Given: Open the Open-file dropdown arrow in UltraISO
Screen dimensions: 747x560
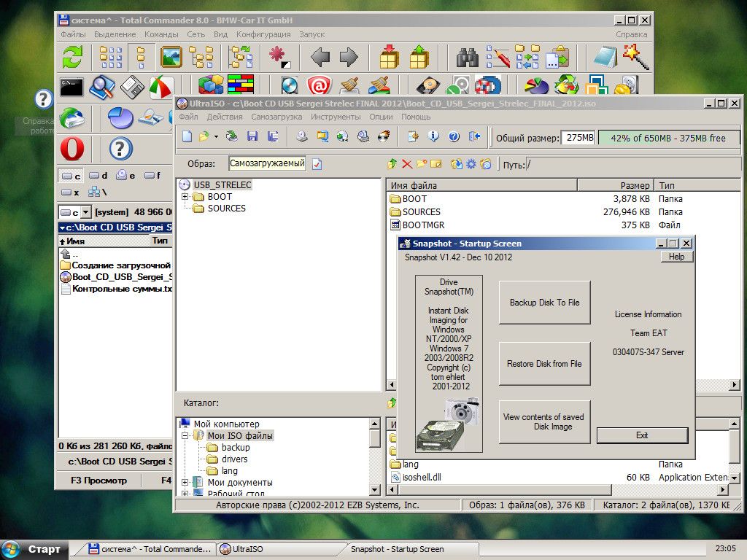Looking at the screenshot, I should click(x=216, y=137).
